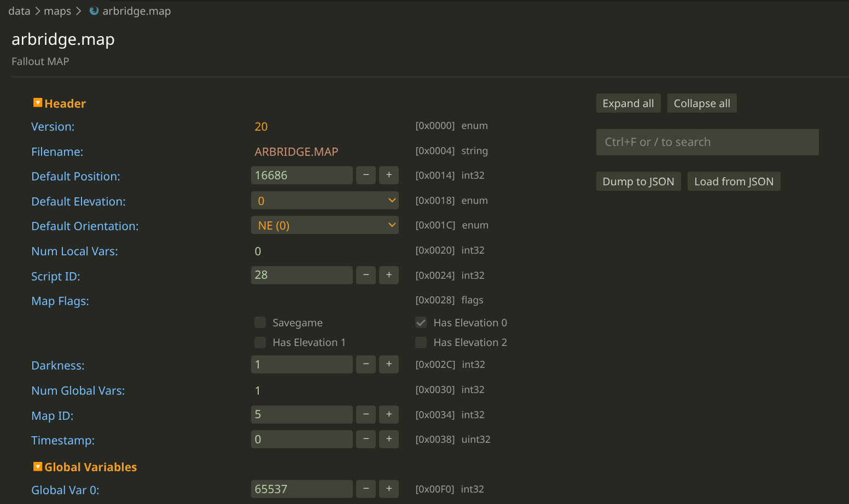Enable the Savegame map flag
Screen dimensions: 849x504
[260, 323]
